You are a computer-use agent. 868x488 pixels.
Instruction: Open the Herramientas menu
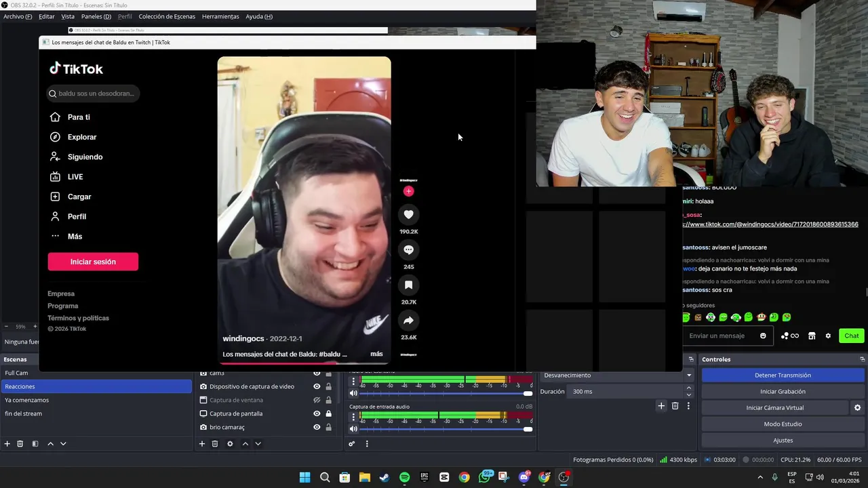(220, 16)
